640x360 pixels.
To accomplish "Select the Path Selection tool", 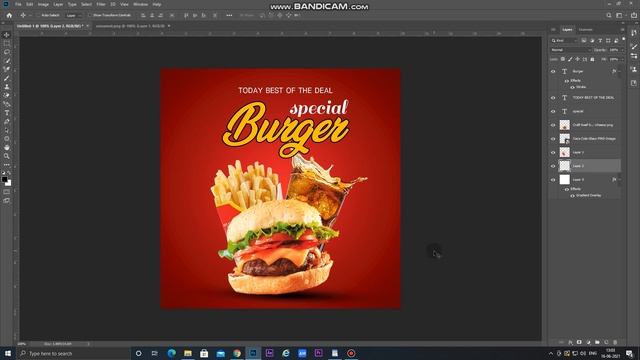I will tap(7, 130).
